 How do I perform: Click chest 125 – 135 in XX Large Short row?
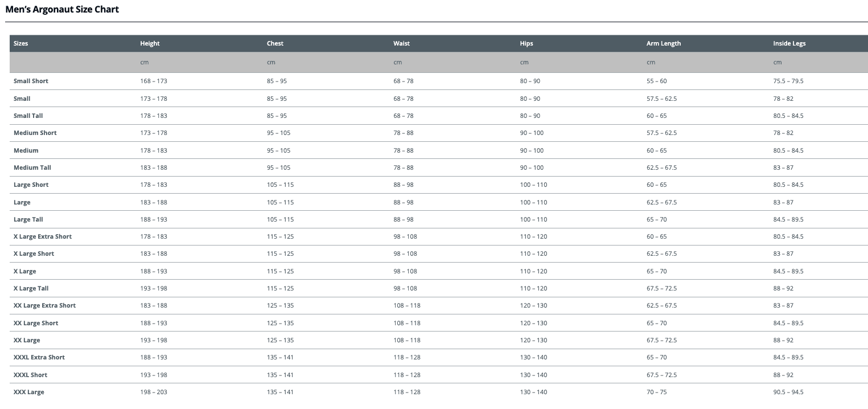[x=281, y=323]
